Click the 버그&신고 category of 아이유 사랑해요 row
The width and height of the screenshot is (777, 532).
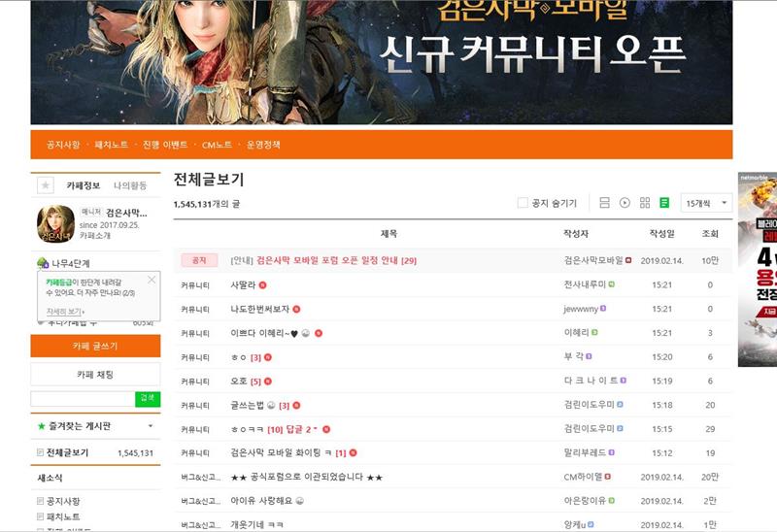tap(201, 501)
